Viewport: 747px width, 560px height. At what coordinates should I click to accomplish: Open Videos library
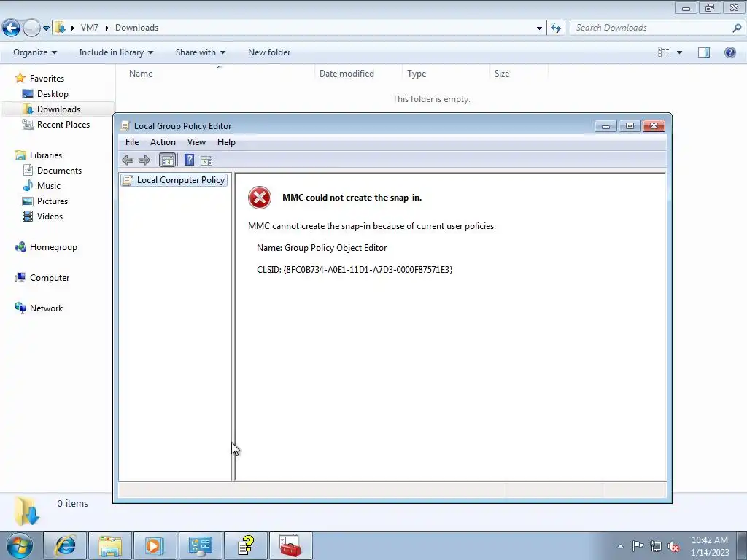coord(42,216)
